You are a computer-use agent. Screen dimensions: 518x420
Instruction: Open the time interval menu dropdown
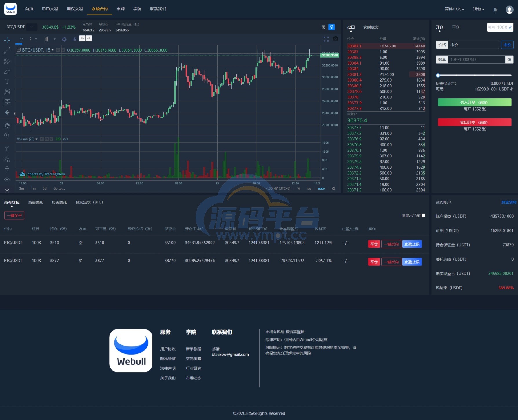click(36, 39)
